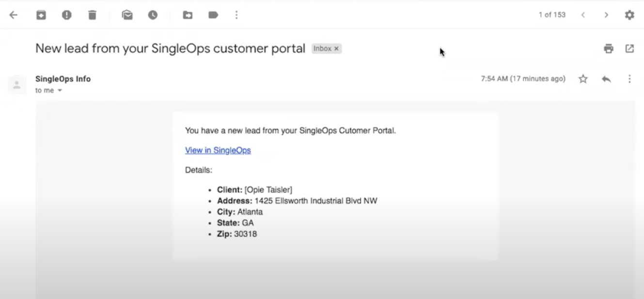The width and height of the screenshot is (644, 299).
Task: Open the email in new window
Action: point(629,48)
